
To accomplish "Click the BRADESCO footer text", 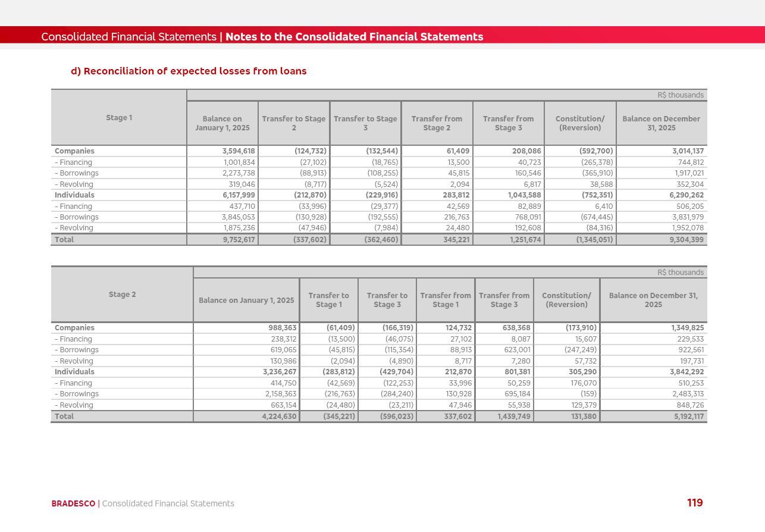I will (73, 504).
